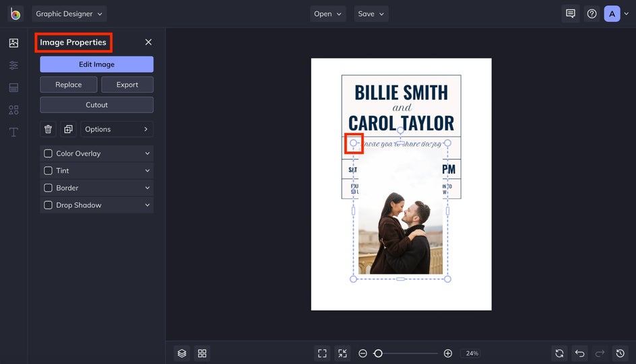Click the Edit Image button
636x364 pixels.
96,65
